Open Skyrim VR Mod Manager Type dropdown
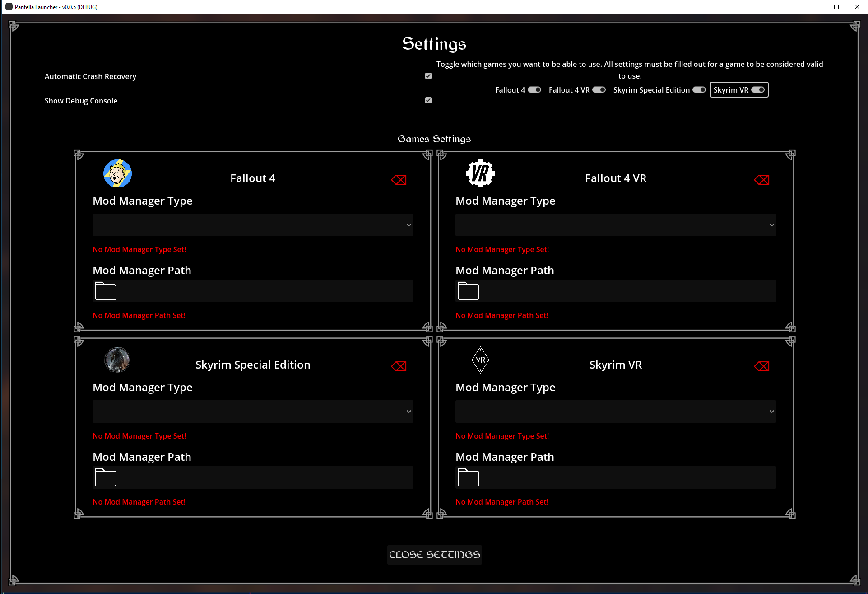Image resolution: width=868 pixels, height=594 pixels. tap(616, 412)
